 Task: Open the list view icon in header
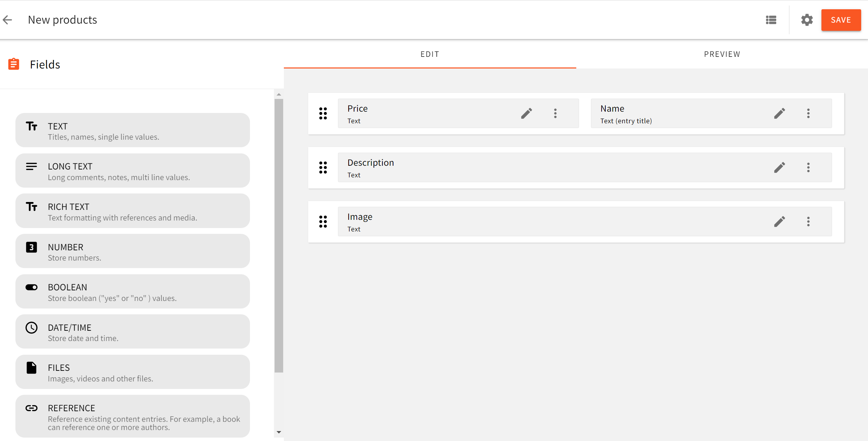pyautogui.click(x=771, y=20)
